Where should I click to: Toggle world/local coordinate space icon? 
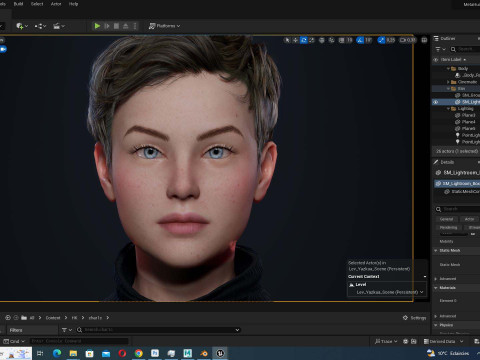coord(322,40)
